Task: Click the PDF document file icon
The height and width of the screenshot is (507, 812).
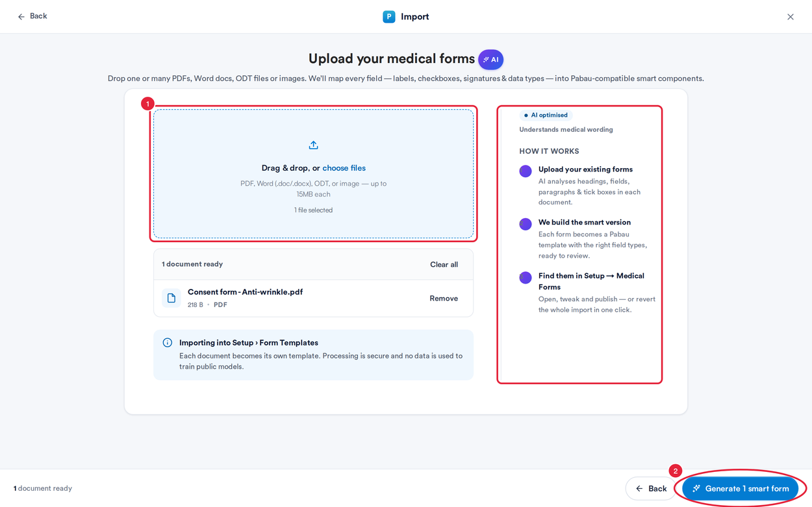Action: click(171, 298)
